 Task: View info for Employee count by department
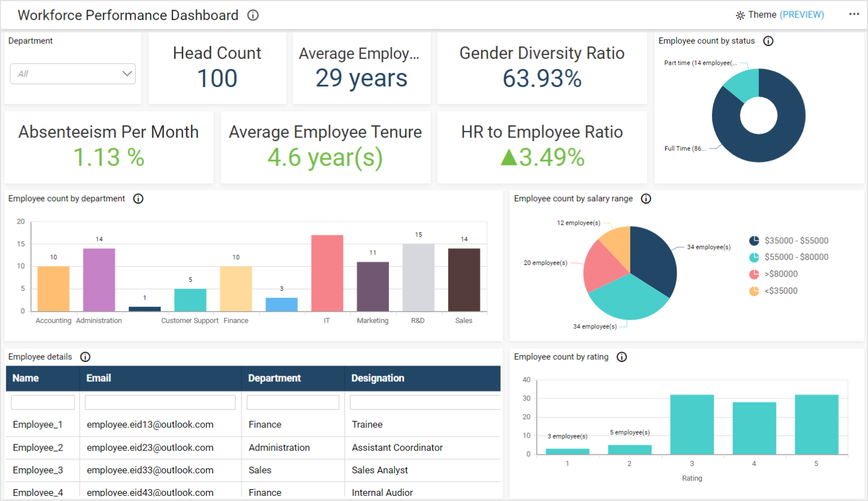click(x=138, y=198)
